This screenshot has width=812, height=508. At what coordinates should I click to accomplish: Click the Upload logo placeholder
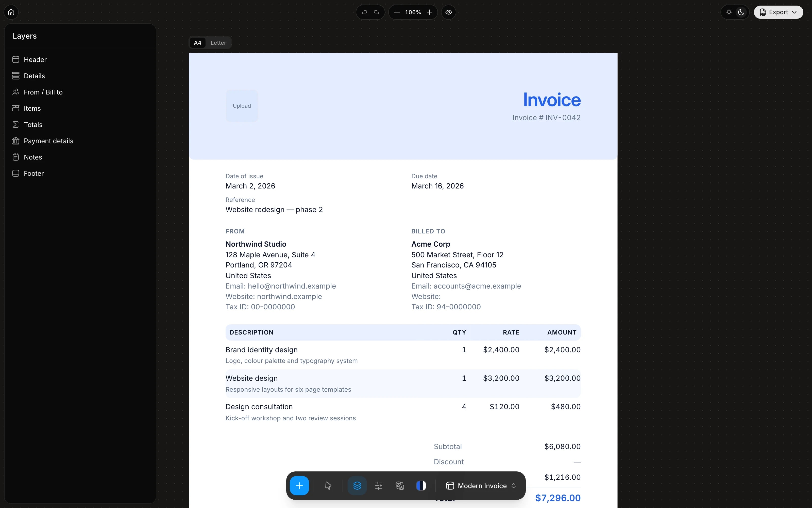point(242,106)
